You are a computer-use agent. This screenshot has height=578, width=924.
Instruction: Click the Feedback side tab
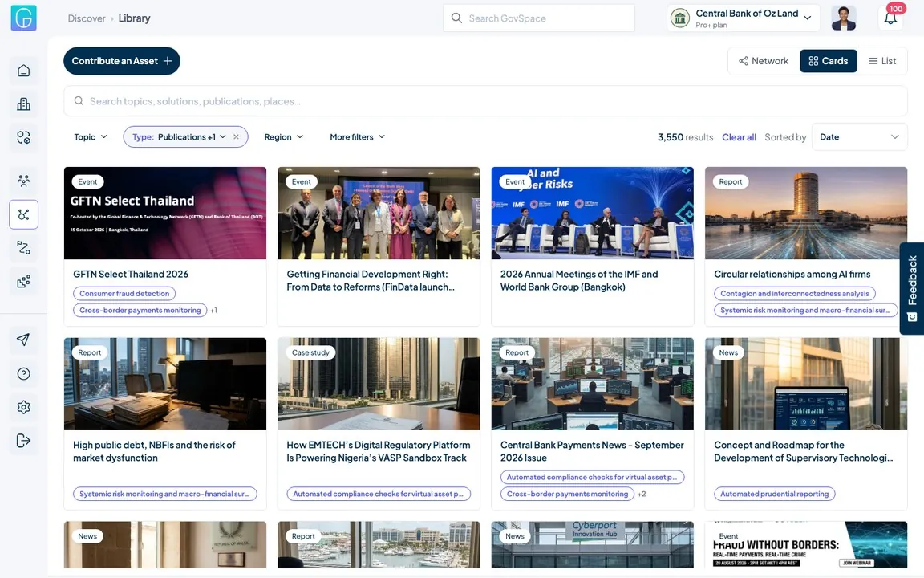[912, 288]
